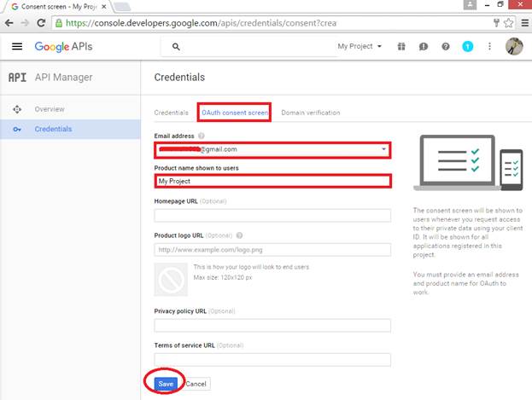Click the Product name input field
This screenshot has width=532, height=400.
click(272, 181)
